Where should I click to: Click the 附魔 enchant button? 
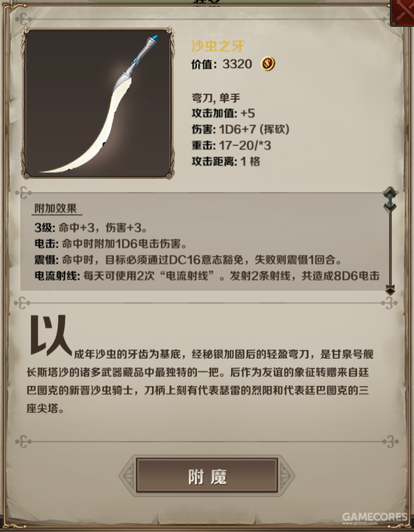[207, 476]
